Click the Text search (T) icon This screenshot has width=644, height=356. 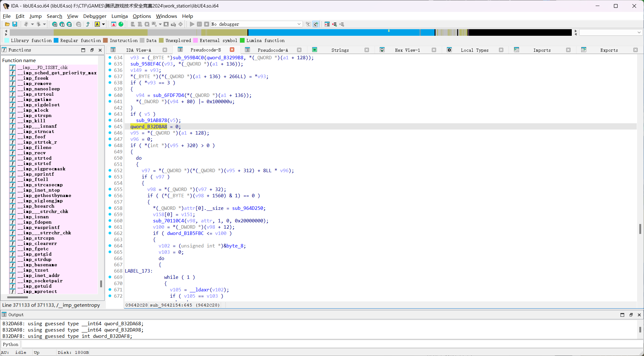pyautogui.click(x=62, y=24)
